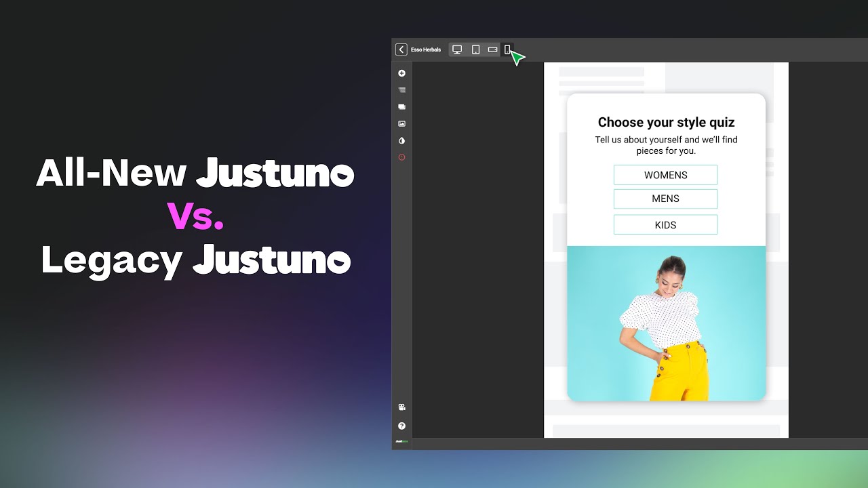
Task: Click the add element plus icon
Action: click(x=402, y=73)
